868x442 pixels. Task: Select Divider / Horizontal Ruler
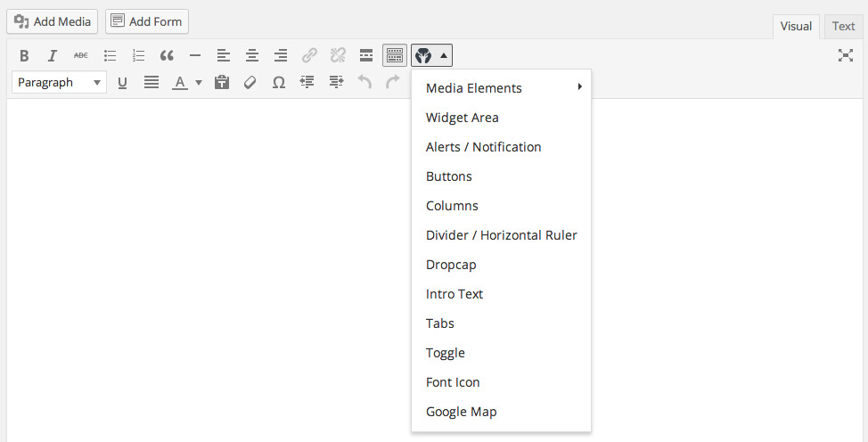pos(502,235)
